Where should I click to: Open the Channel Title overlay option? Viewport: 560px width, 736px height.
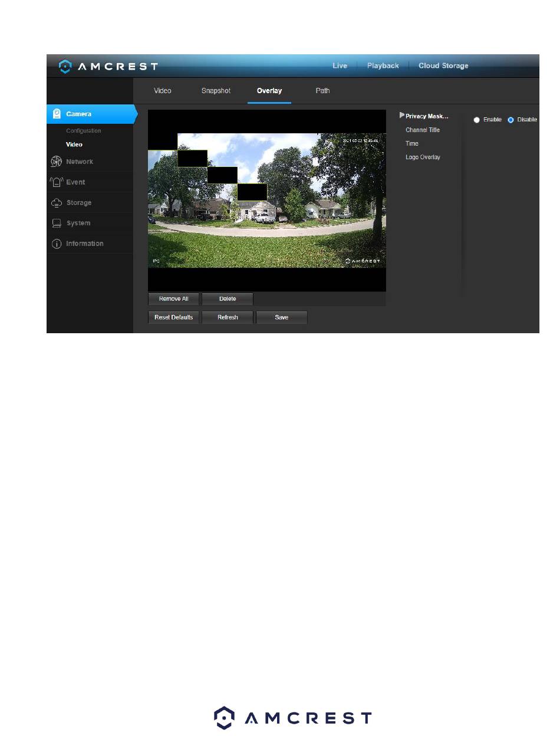(x=422, y=130)
